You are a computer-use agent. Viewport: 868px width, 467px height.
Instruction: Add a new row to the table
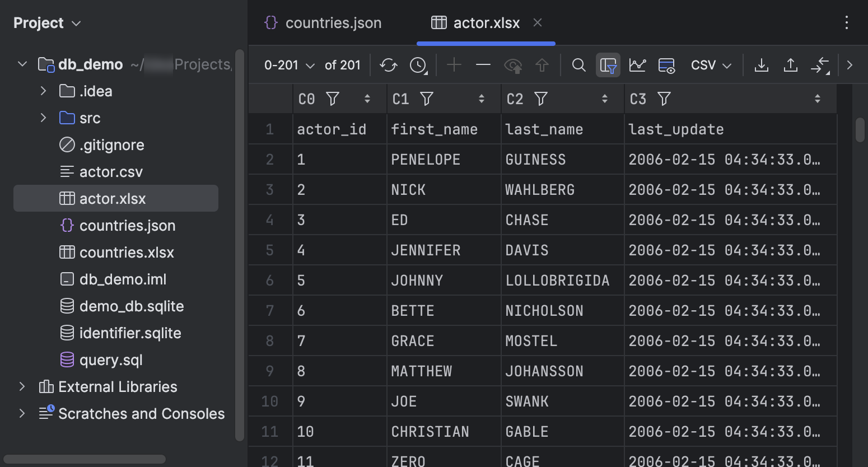(454, 65)
